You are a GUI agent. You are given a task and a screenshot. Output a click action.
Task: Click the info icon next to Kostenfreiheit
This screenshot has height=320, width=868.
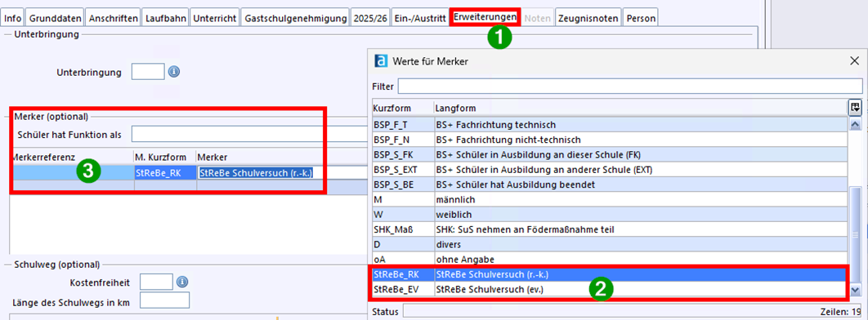click(x=182, y=282)
